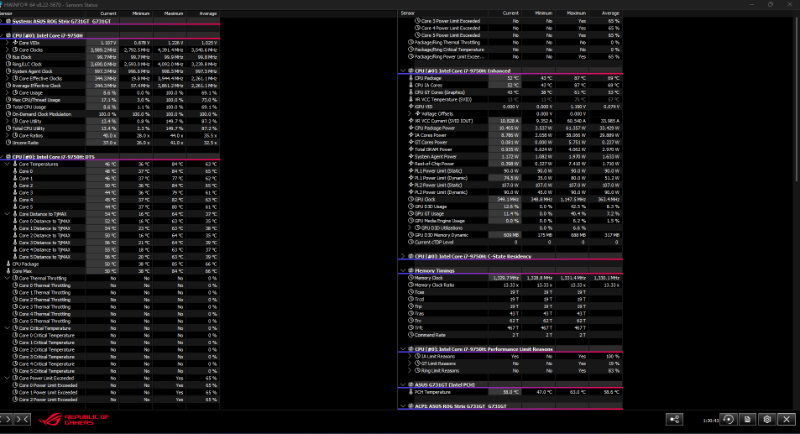Collapse the CPU [#0] Intel Core i7-9750H: DTS group
Screen dimensions: 800x434
pyautogui.click(x=2, y=157)
